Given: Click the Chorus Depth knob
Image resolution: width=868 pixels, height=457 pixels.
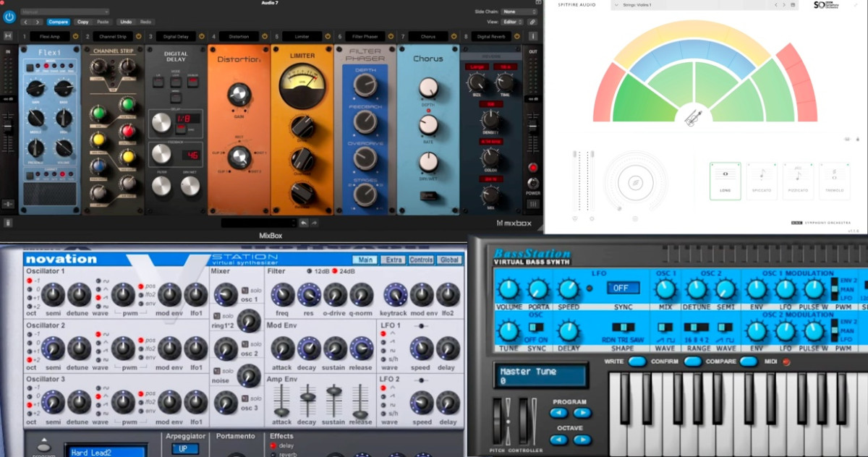Looking at the screenshot, I should [x=428, y=87].
